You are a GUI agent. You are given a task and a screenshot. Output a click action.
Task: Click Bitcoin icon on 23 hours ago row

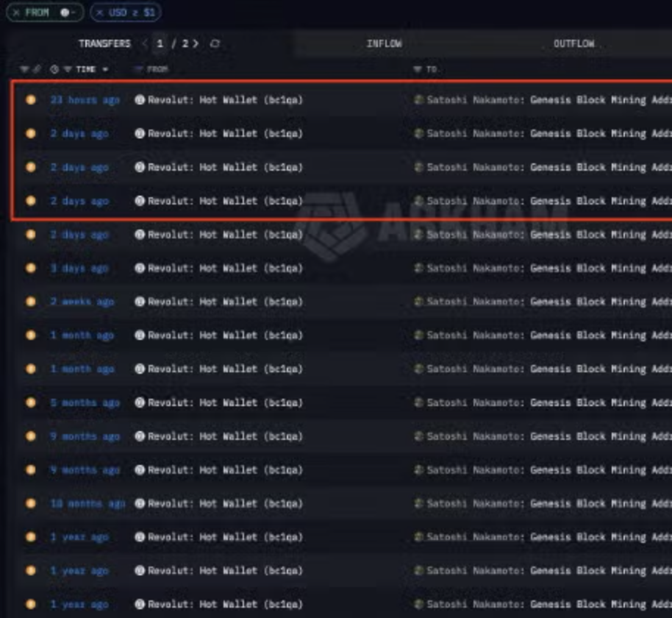click(x=30, y=100)
